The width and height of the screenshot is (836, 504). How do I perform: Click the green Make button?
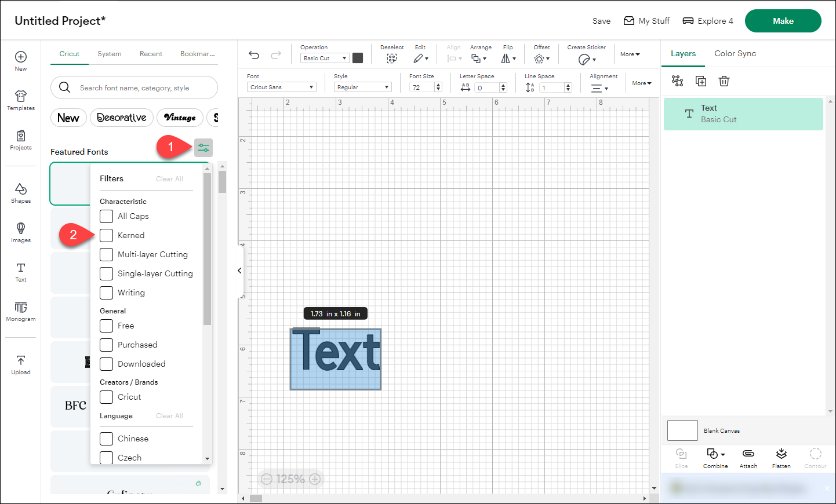point(783,20)
